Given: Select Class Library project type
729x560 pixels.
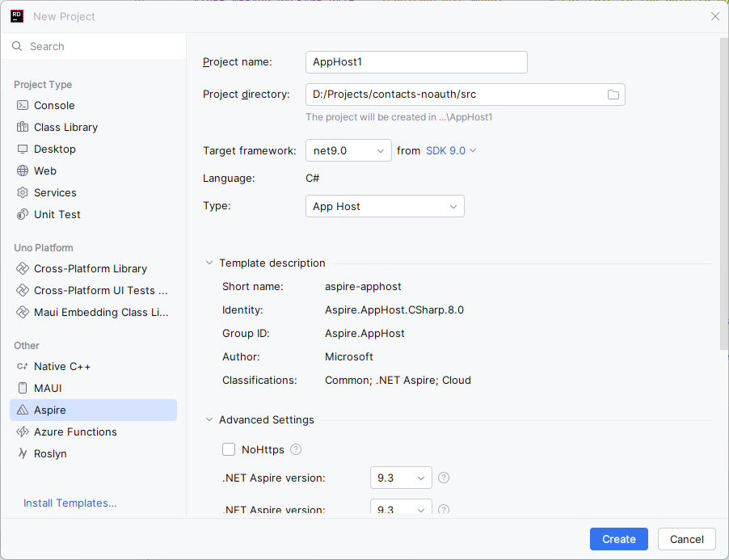Looking at the screenshot, I should coord(94,127).
